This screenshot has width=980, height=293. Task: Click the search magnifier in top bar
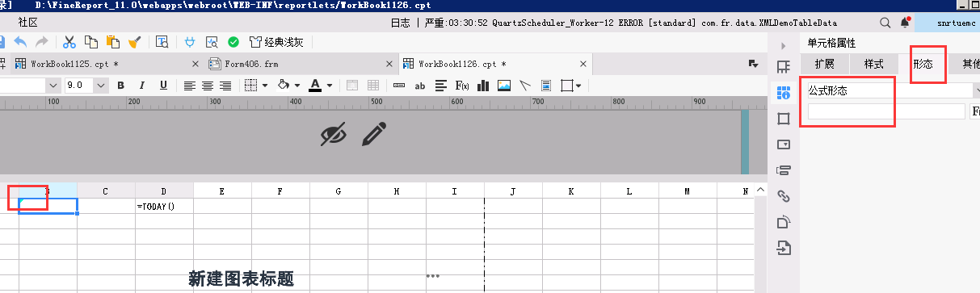point(886,23)
